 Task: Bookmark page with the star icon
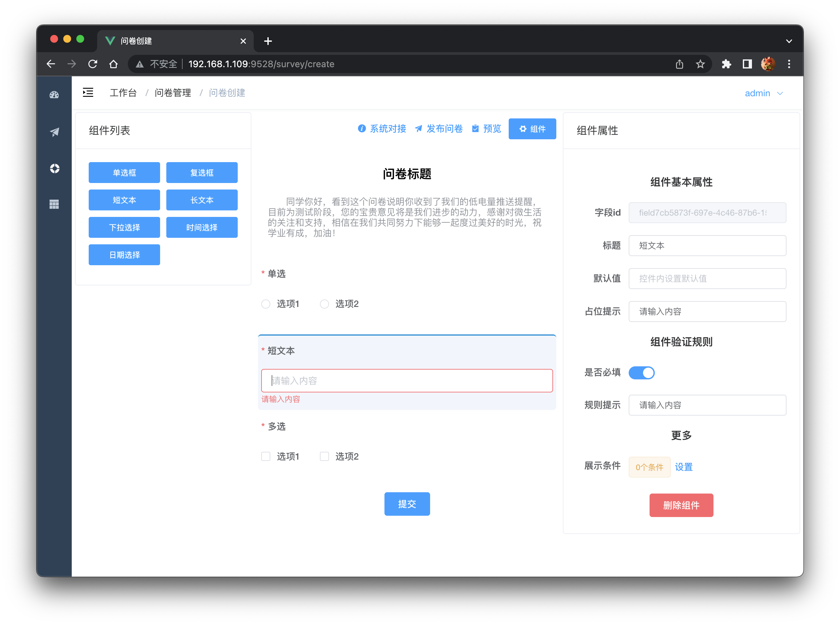coord(700,64)
